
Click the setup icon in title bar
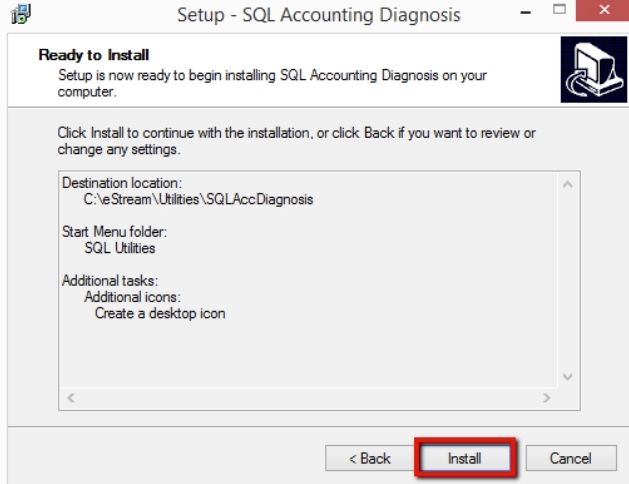[19, 15]
